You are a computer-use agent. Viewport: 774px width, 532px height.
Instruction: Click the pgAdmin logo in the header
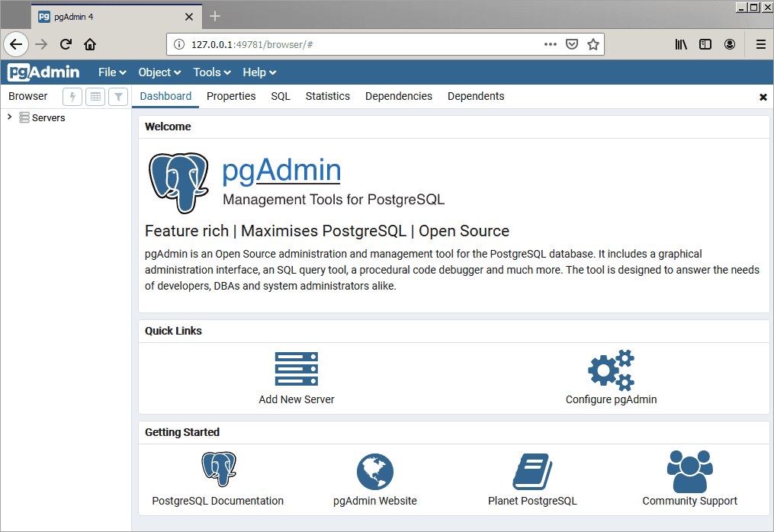pyautogui.click(x=43, y=72)
